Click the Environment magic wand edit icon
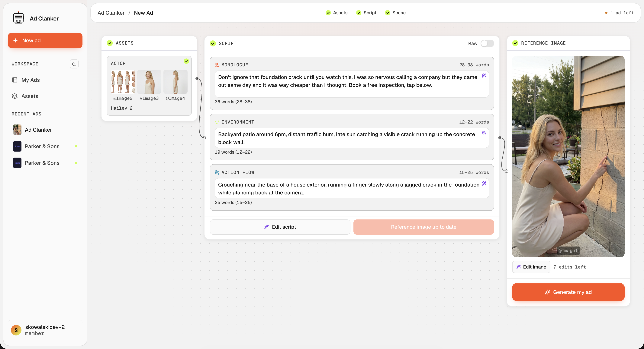644x349 pixels. pos(484,133)
